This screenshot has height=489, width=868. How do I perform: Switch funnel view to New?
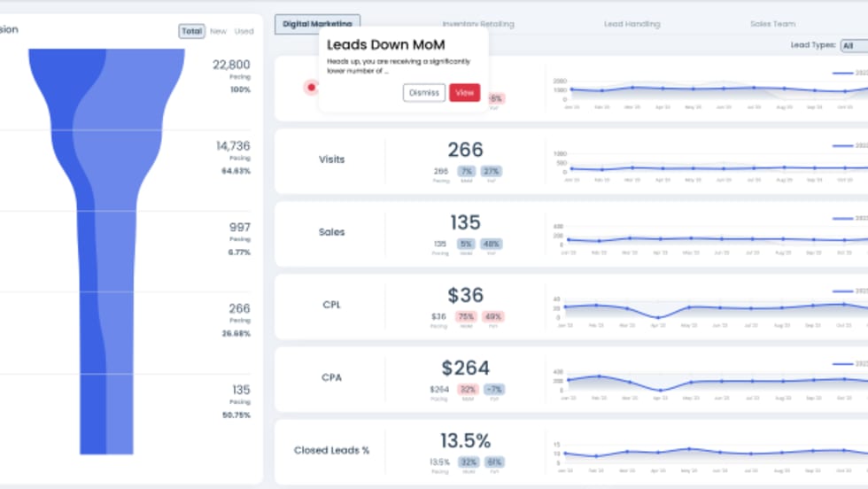218,31
